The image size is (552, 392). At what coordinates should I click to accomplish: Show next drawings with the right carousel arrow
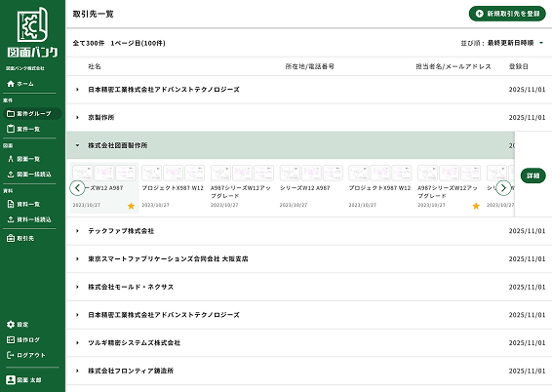click(503, 188)
